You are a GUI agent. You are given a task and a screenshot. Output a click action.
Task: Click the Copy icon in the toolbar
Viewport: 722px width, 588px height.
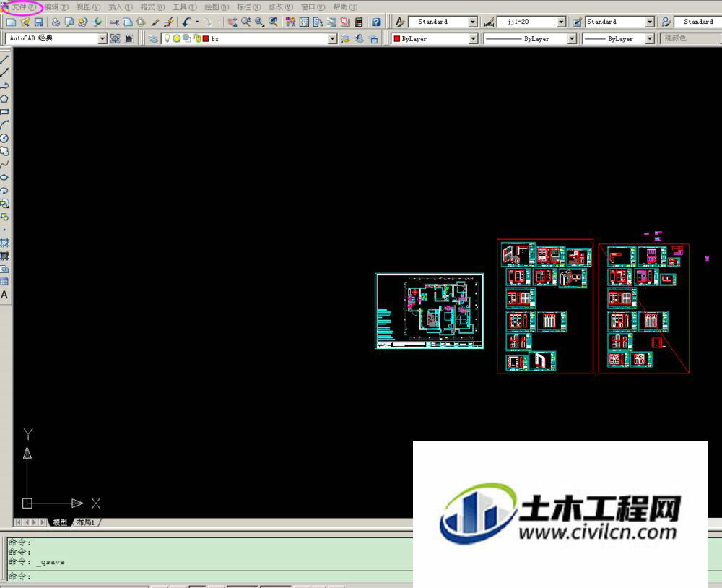(128, 22)
